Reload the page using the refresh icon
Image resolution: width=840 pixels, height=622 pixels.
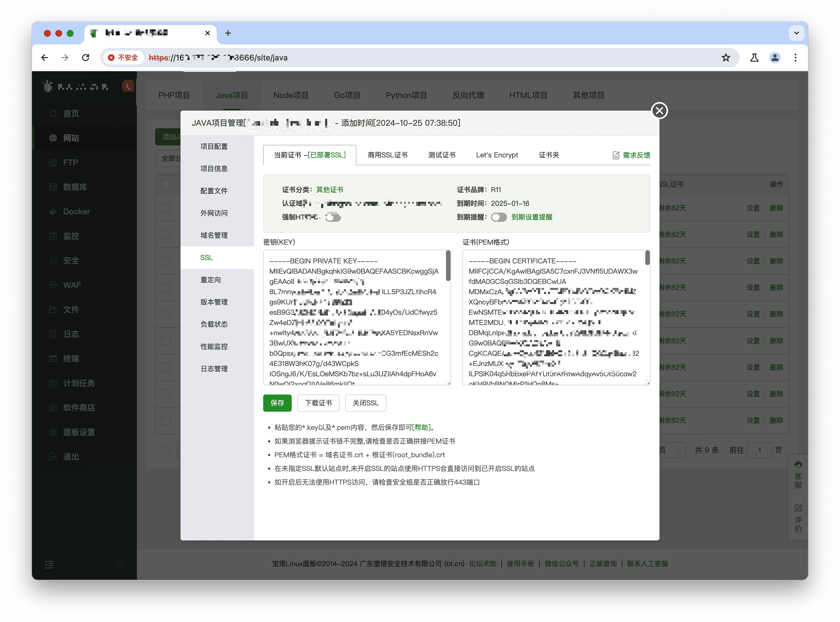86,58
